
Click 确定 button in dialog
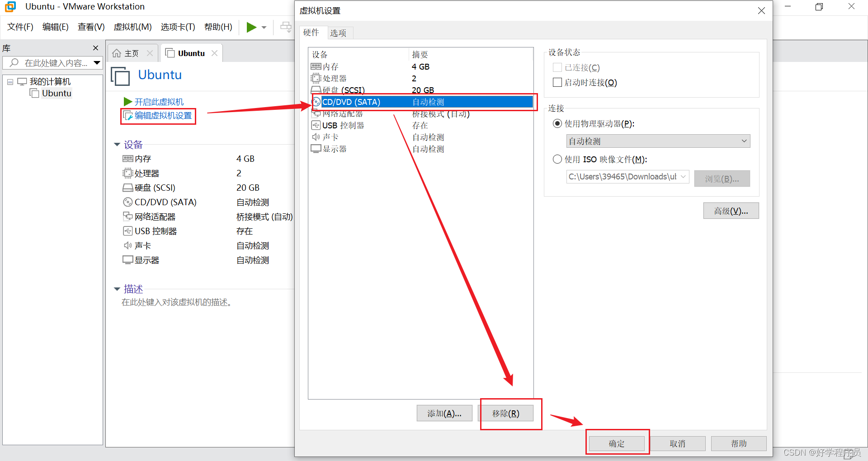[x=617, y=443]
